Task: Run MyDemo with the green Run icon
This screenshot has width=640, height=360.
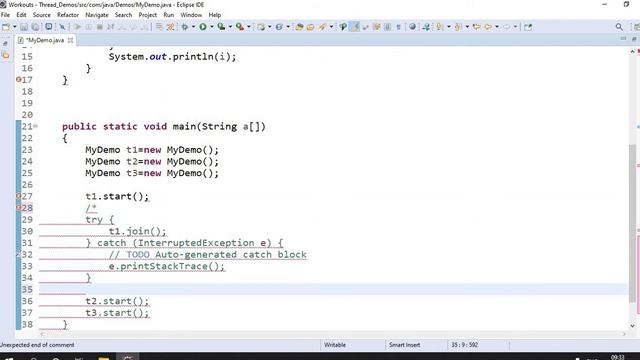Action: tap(203, 27)
